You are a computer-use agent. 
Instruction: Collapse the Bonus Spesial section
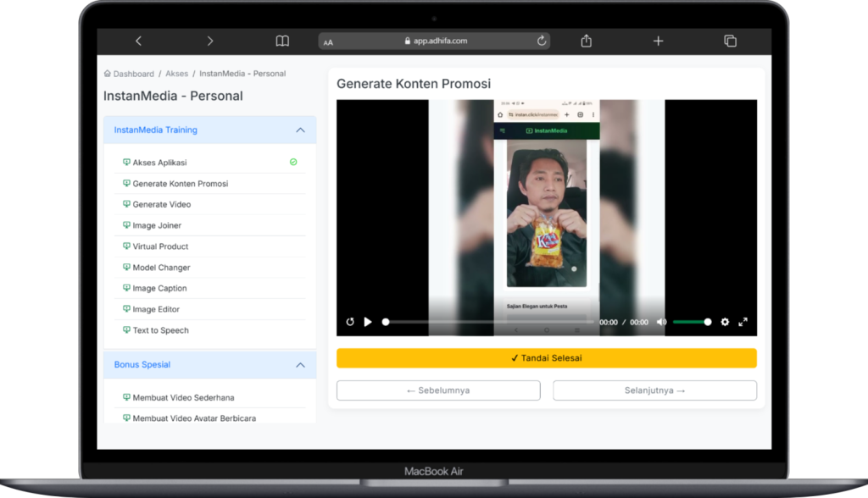[x=300, y=365]
